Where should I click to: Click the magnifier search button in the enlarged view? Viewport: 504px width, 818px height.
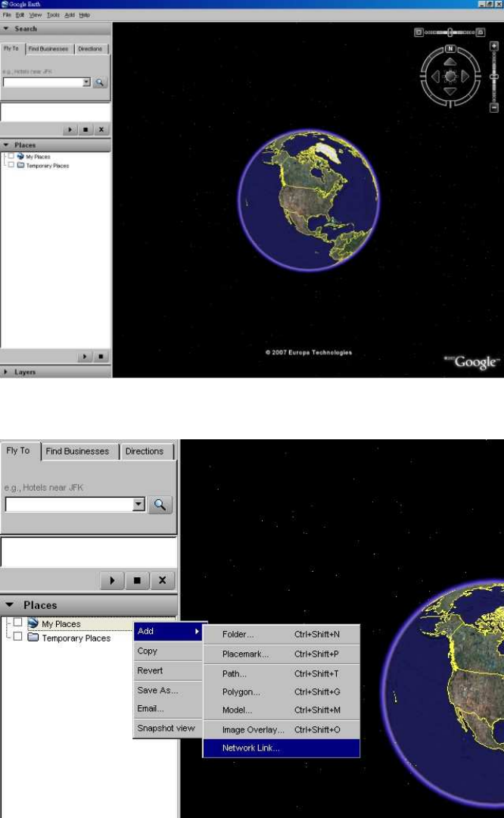click(x=160, y=504)
